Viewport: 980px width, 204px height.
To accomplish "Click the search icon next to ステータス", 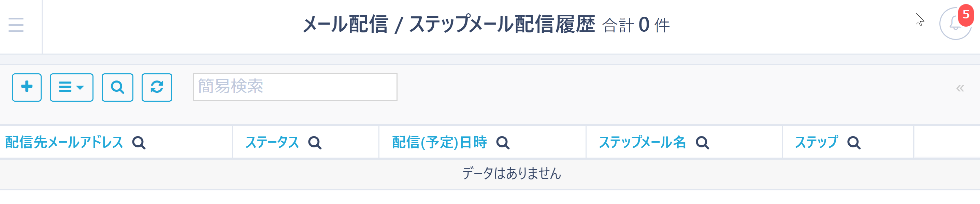I will tap(315, 143).
